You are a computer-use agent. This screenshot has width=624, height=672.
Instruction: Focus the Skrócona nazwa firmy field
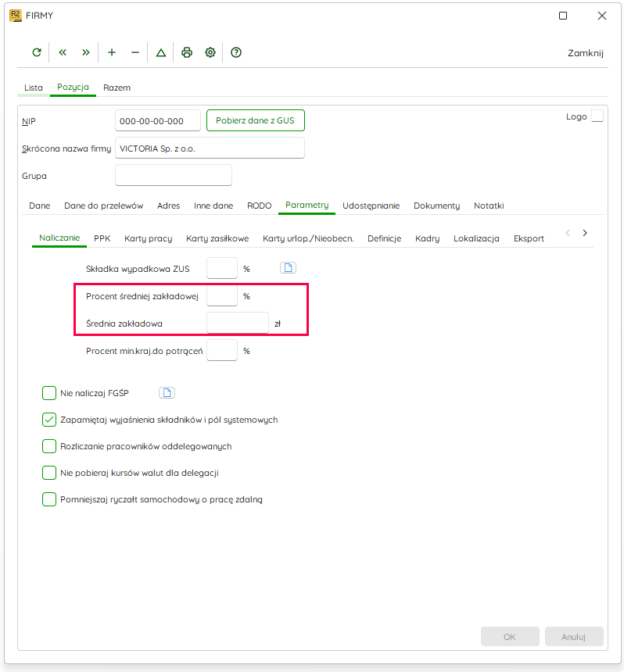click(210, 148)
